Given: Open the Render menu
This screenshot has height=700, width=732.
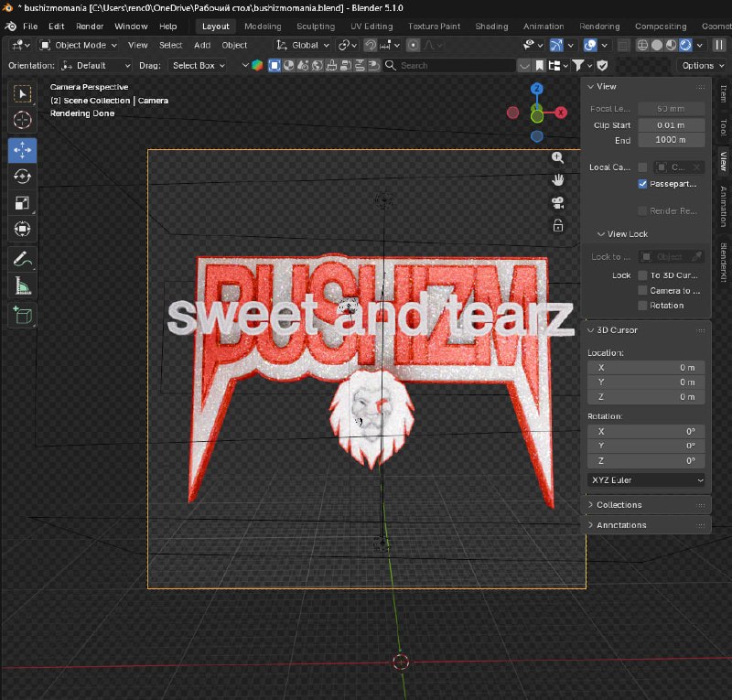Looking at the screenshot, I should coord(90,27).
